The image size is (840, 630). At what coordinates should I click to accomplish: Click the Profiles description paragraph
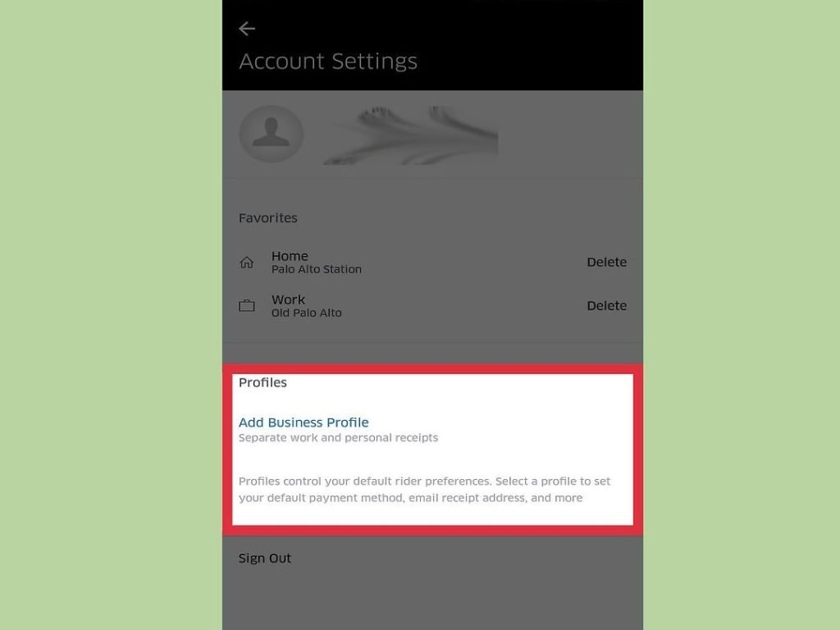coord(424,489)
